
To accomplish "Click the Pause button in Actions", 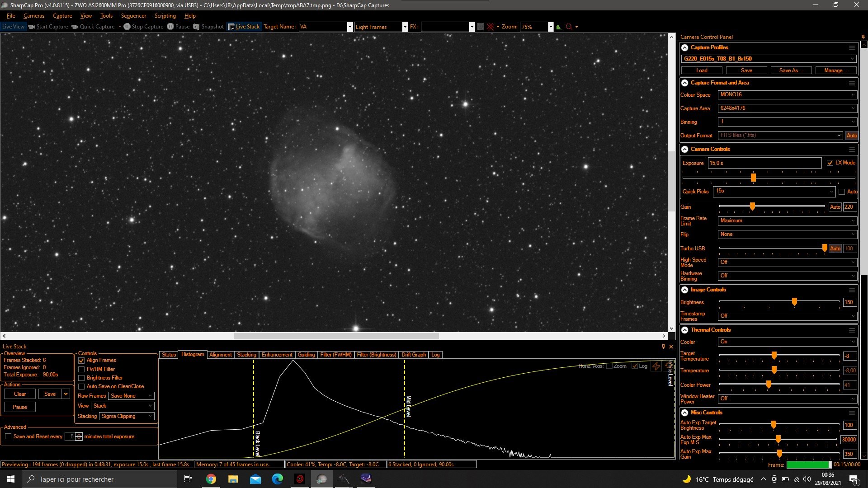I will click(x=20, y=407).
